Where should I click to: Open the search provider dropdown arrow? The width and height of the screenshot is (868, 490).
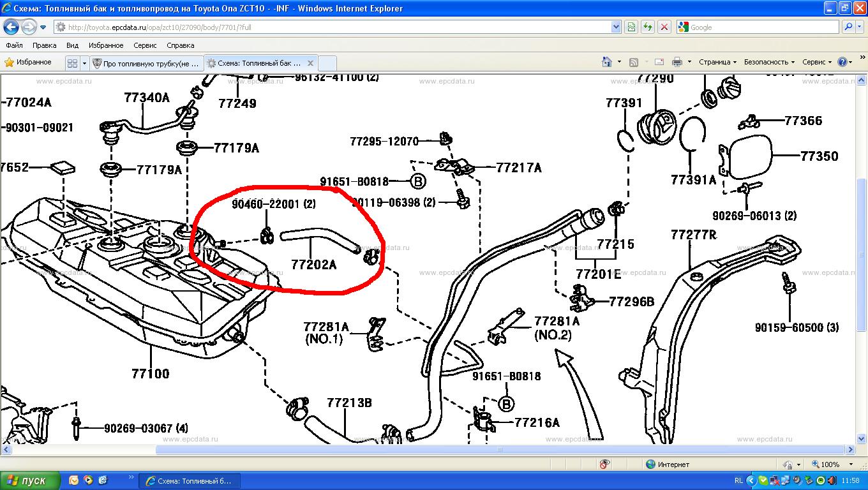859,27
